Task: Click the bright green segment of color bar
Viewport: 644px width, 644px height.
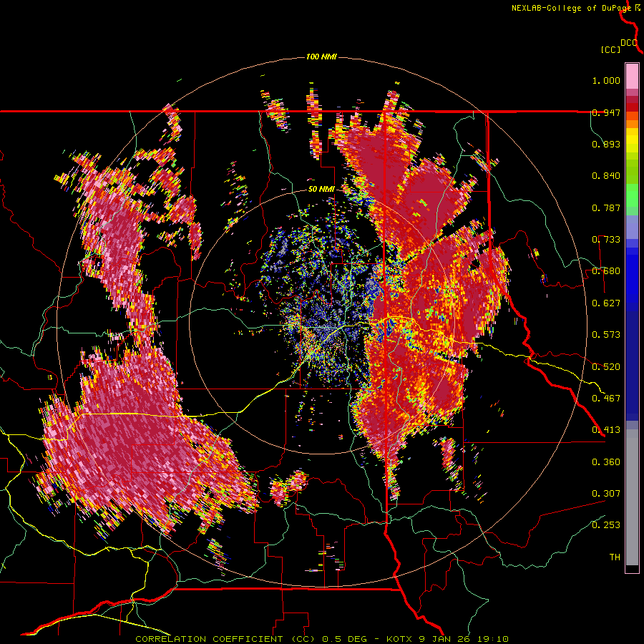Action: pos(632,195)
